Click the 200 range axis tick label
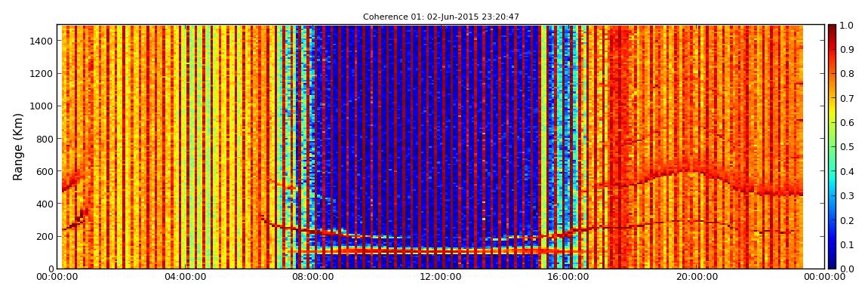The height and width of the screenshot is (307, 868). click(45, 236)
